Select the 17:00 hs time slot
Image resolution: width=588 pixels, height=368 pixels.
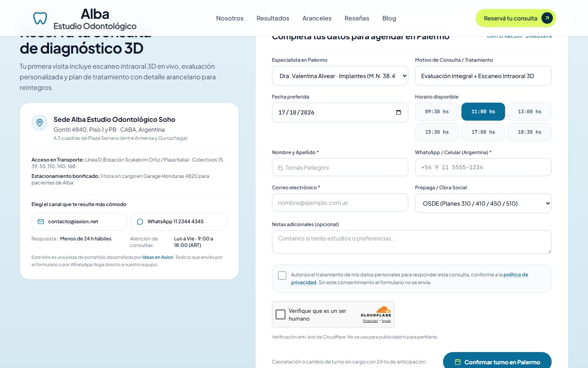483,132
